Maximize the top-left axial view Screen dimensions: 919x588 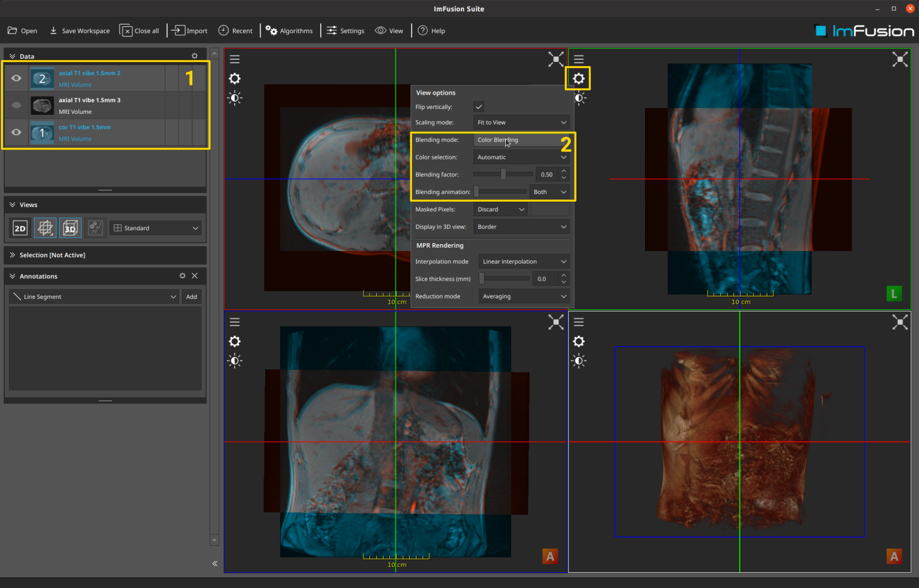click(556, 59)
